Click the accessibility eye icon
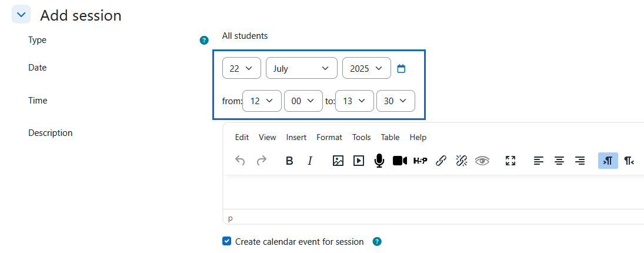This screenshot has width=644, height=253. (x=482, y=161)
